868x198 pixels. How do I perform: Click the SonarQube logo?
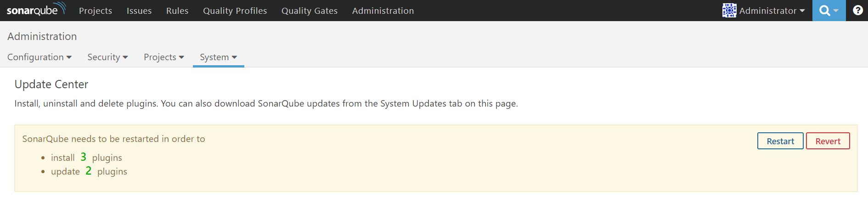[x=36, y=9]
